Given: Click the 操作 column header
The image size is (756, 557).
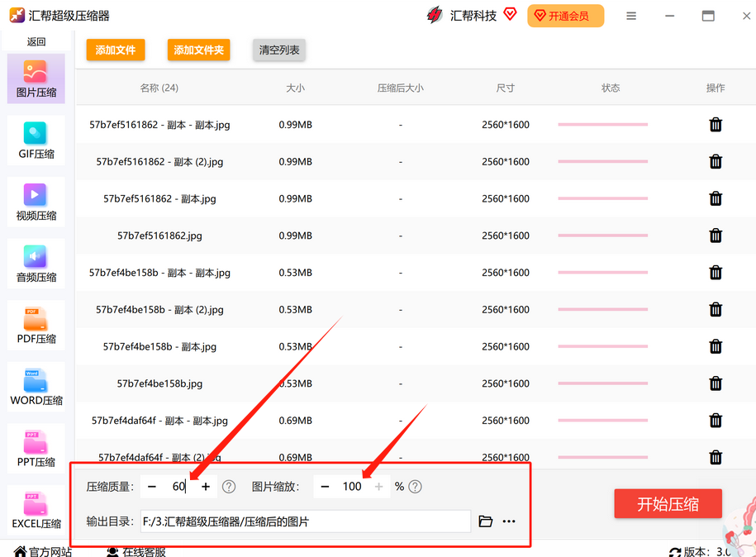Looking at the screenshot, I should point(716,88).
